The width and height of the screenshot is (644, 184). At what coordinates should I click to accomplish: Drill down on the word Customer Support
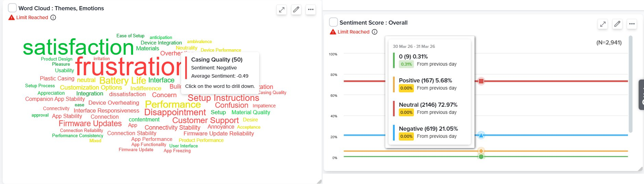[205, 120]
